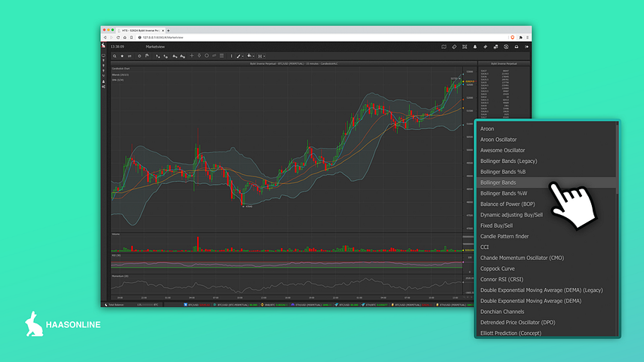The height and width of the screenshot is (362, 644).
Task: Choose Aroon Oscillator indicator
Action: [x=498, y=140]
